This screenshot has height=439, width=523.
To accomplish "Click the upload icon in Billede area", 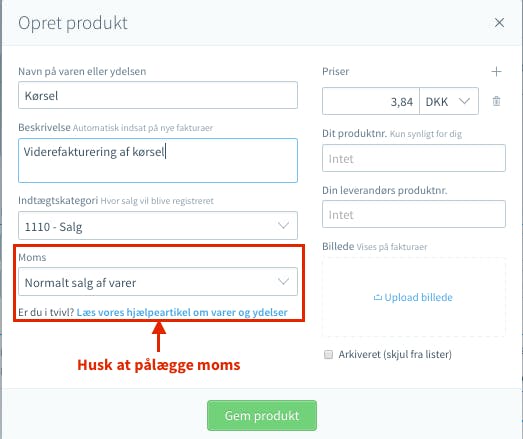I will pos(378,297).
